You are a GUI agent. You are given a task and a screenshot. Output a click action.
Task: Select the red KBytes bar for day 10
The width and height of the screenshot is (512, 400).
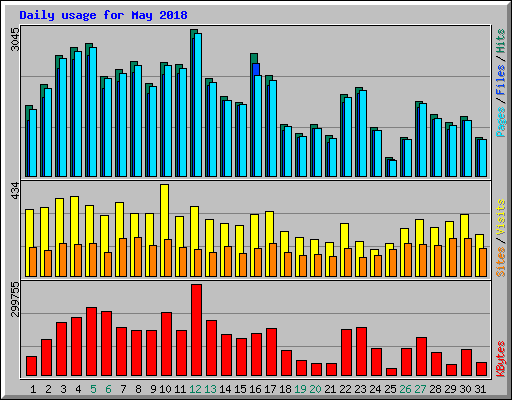(x=166, y=344)
